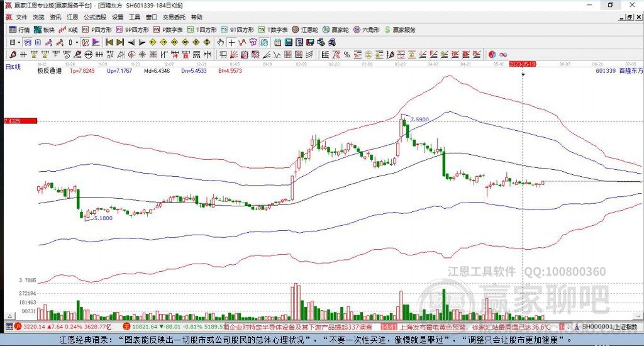644x346 pixels.
Task: Toggle the crosshair cursor tool
Action: (232, 42)
